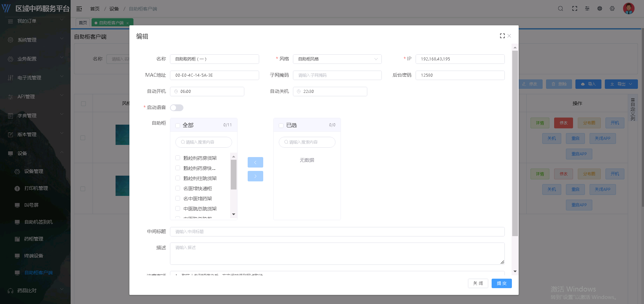Focus the 全部 list search box

click(x=204, y=142)
